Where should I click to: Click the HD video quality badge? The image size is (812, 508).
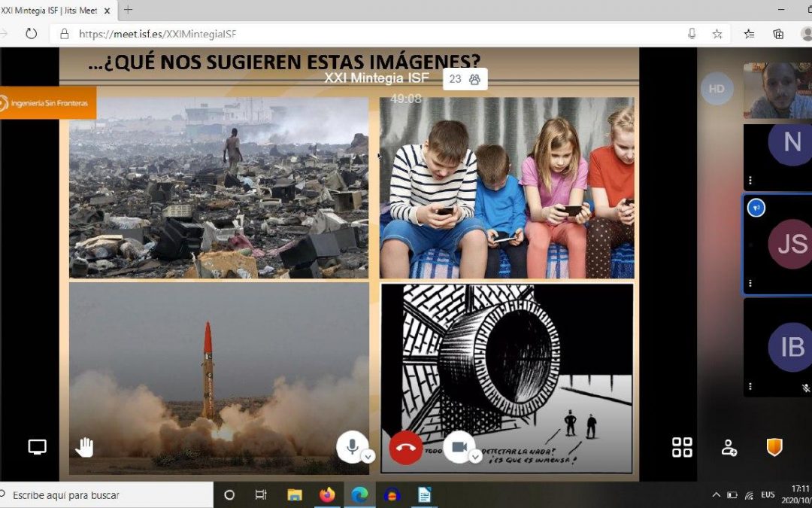pos(717,89)
